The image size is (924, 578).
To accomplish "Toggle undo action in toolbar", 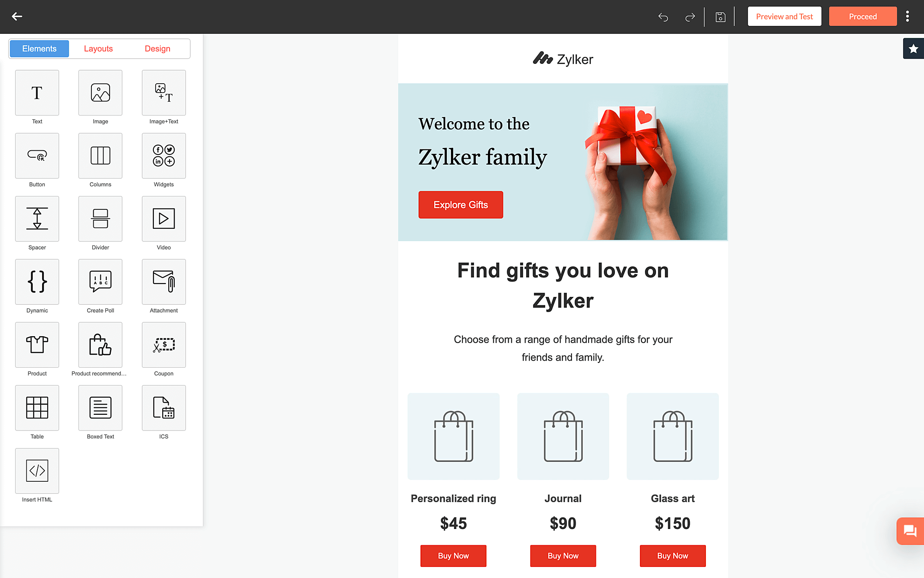I will point(664,17).
